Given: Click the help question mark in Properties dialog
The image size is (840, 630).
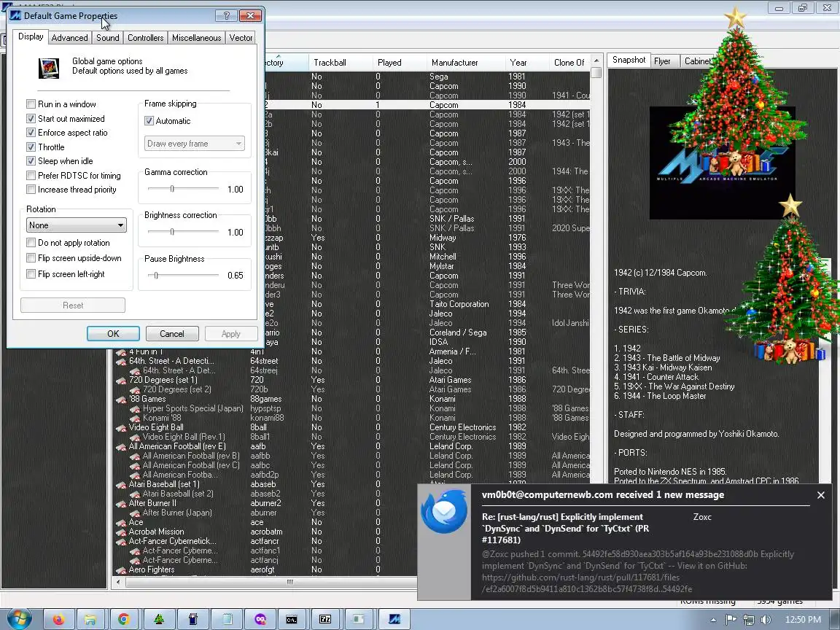Looking at the screenshot, I should click(226, 15).
